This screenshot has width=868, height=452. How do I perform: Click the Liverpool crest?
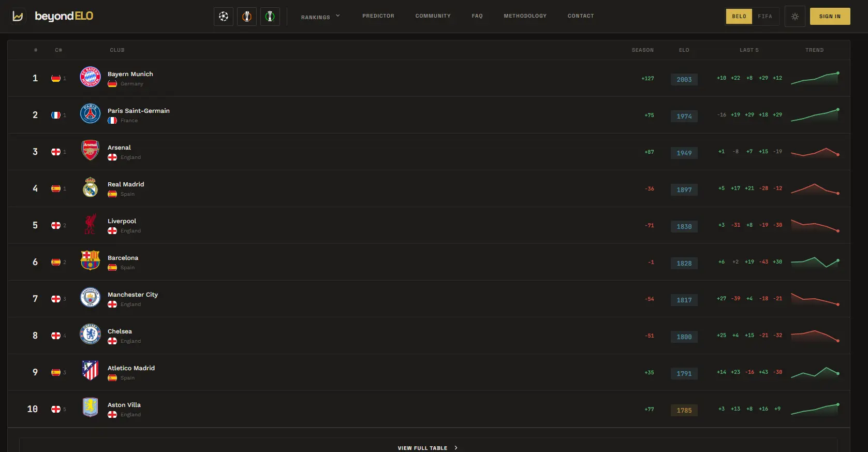point(90,224)
